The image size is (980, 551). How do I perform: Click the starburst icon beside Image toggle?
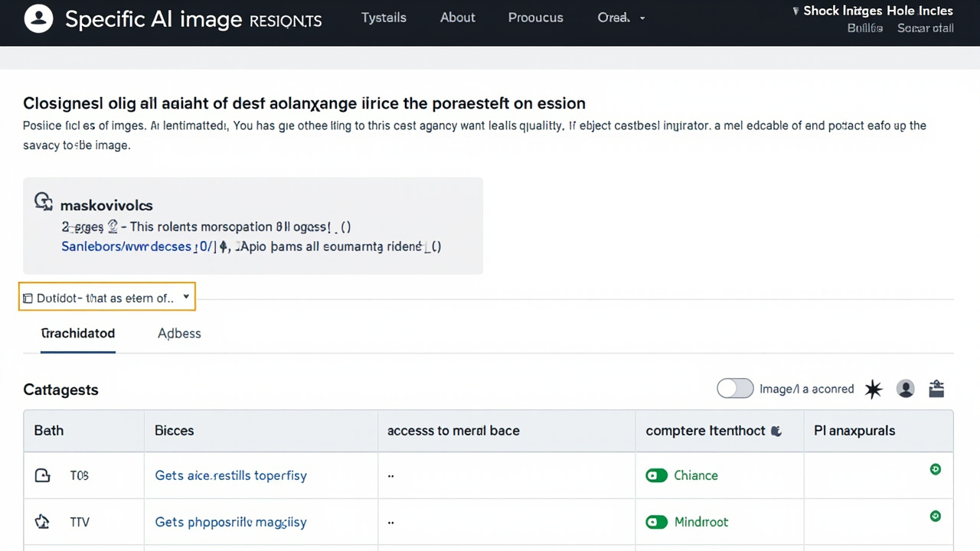[874, 390]
